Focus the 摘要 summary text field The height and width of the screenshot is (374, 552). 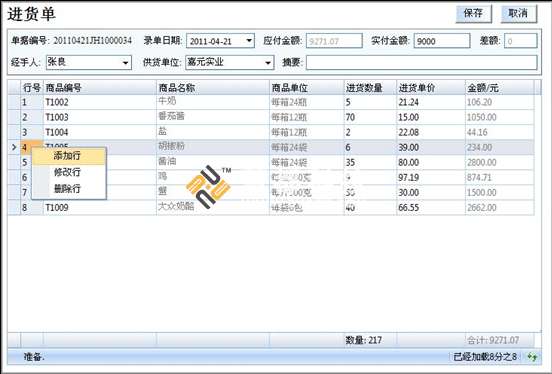(422, 63)
